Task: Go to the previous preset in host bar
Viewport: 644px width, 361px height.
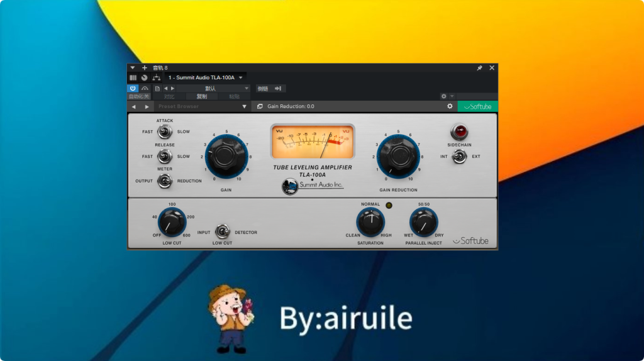Action: (x=166, y=88)
